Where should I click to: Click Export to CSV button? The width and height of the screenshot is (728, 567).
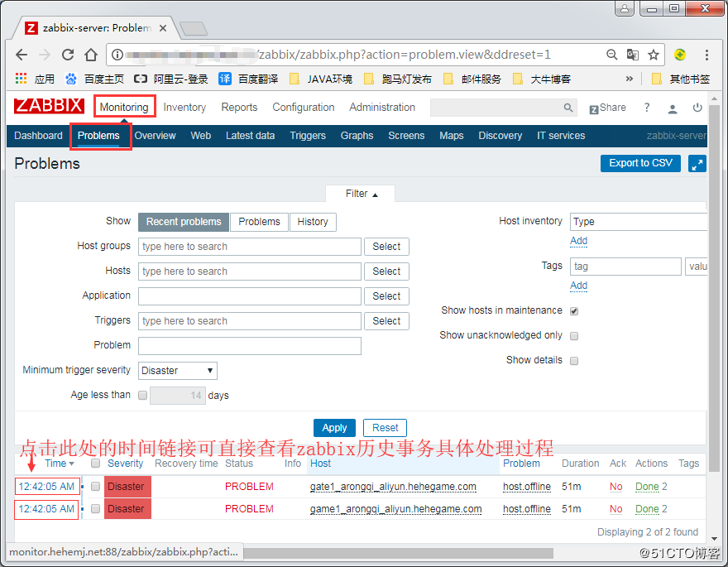click(x=640, y=163)
